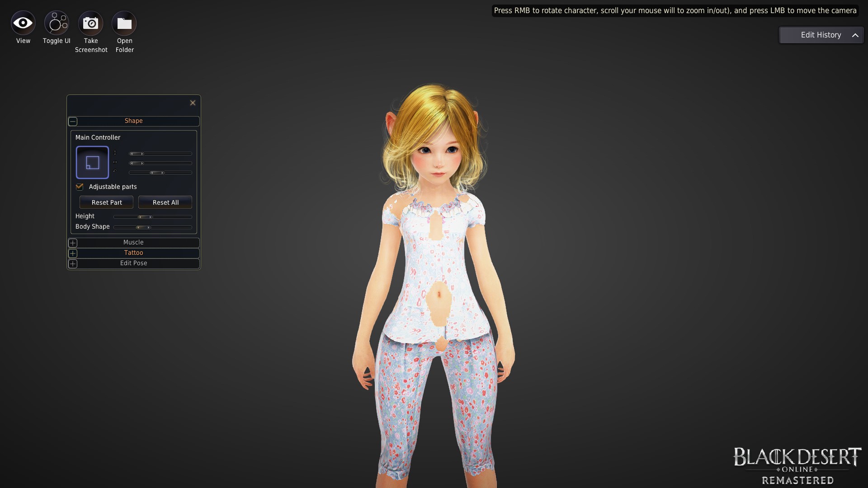
Task: Click the Toggle UI icon
Action: tap(57, 23)
